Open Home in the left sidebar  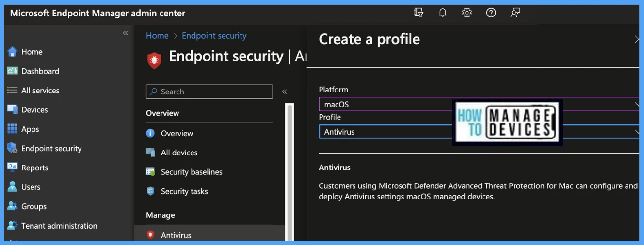tap(32, 52)
